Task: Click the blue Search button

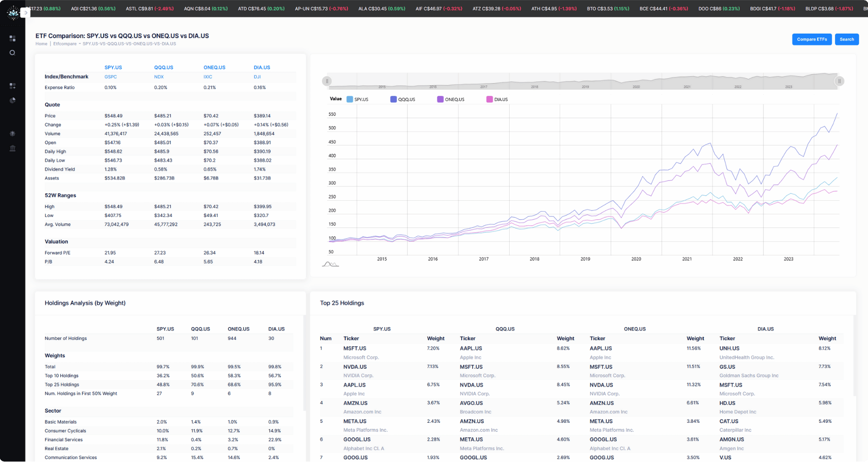Action: tap(847, 39)
